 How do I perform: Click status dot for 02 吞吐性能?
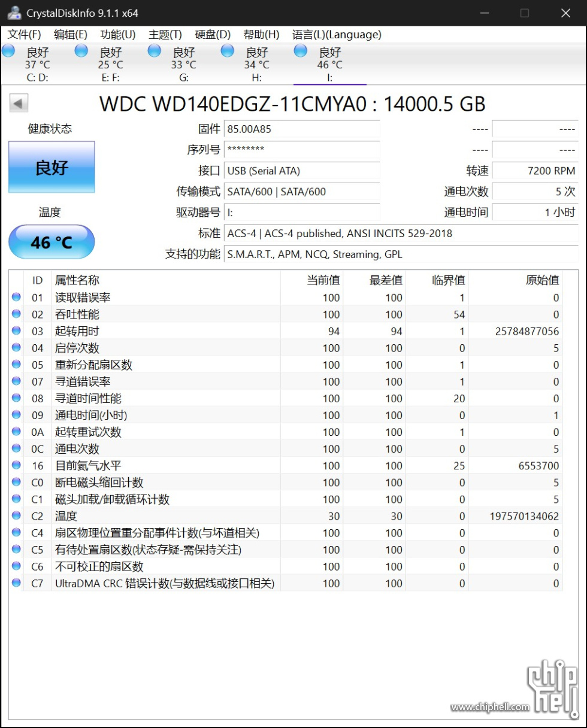click(16, 314)
